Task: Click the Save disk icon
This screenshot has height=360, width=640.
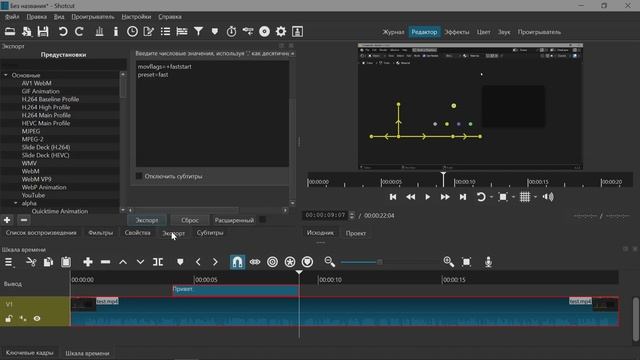Action: pos(43,31)
